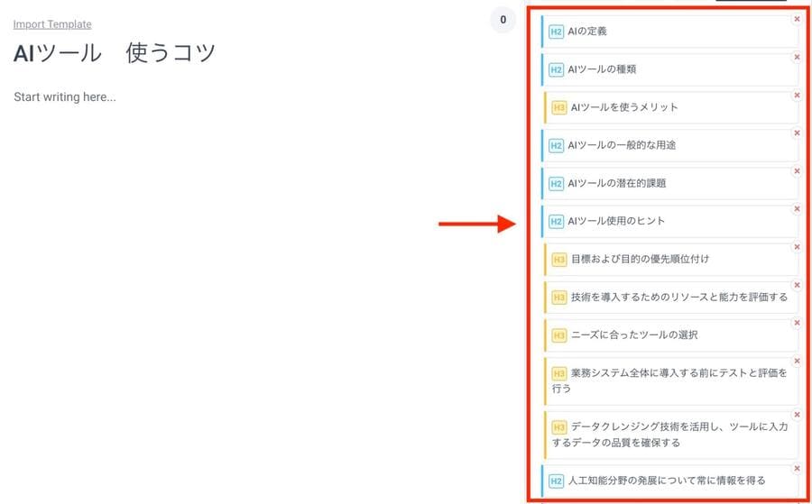
Task: Open the Import Template link
Action: click(x=52, y=24)
